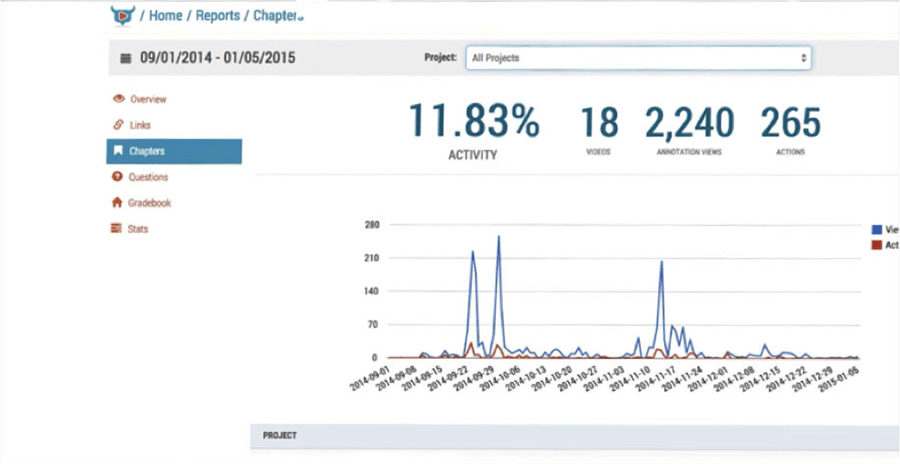Open the Questions report
The height and width of the screenshot is (464, 900).
[x=148, y=177]
